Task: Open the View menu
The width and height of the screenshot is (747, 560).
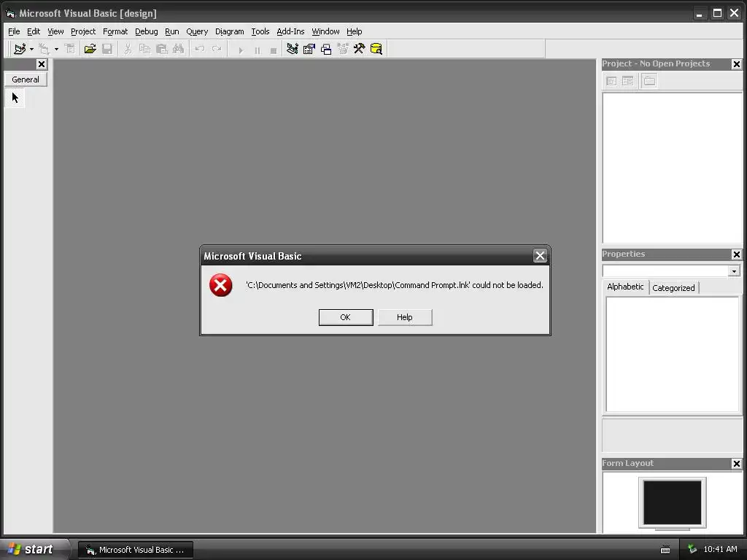Action: click(55, 31)
